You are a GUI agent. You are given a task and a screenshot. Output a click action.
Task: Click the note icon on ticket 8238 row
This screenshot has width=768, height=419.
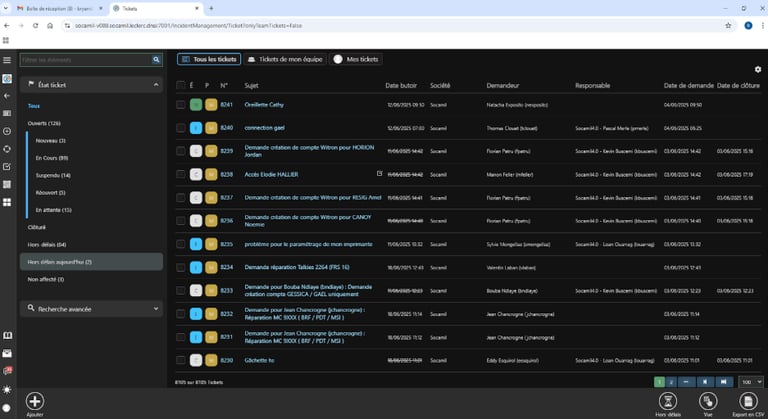pyautogui.click(x=380, y=173)
